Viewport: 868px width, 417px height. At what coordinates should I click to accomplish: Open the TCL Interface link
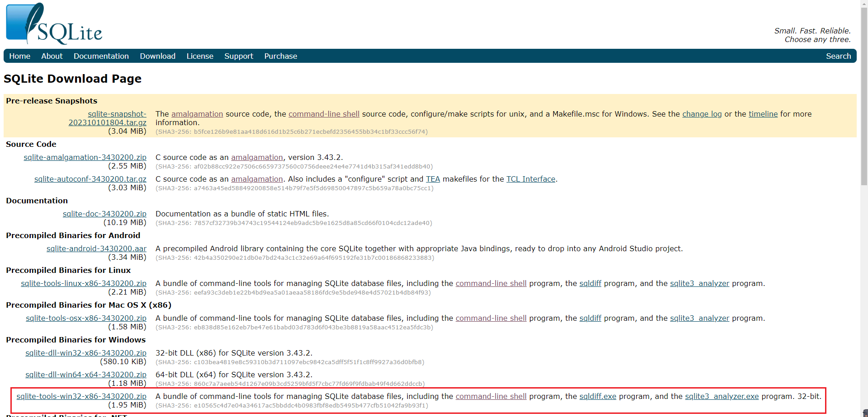[531, 179]
